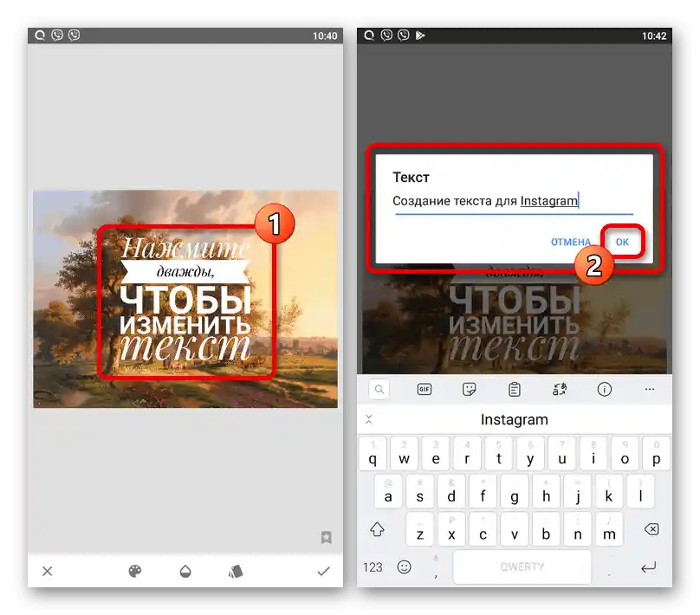This screenshot has width=700, height=615.
Task: Tap the 10:42 clock in status bar
Action: (x=654, y=36)
